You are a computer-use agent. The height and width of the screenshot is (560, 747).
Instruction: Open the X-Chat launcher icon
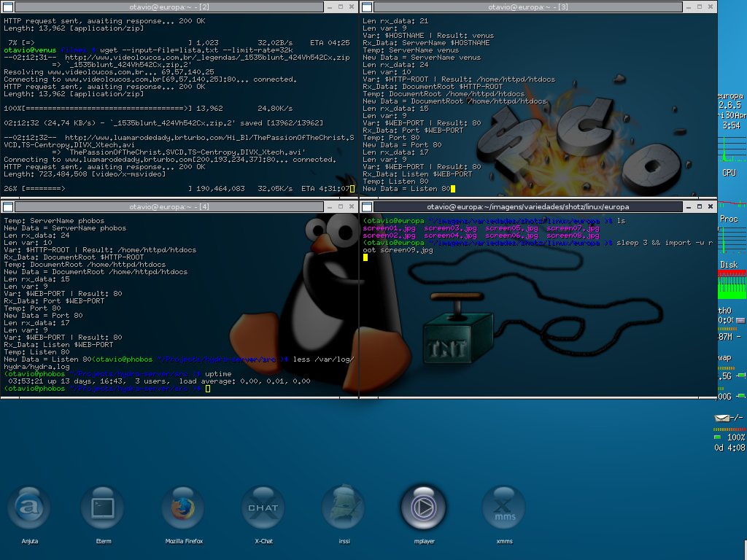(x=263, y=508)
